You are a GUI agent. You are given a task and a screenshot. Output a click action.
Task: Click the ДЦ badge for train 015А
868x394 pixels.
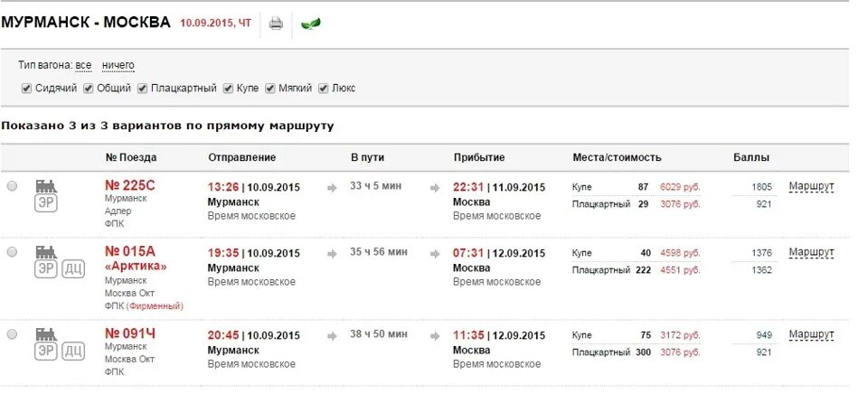click(x=73, y=269)
